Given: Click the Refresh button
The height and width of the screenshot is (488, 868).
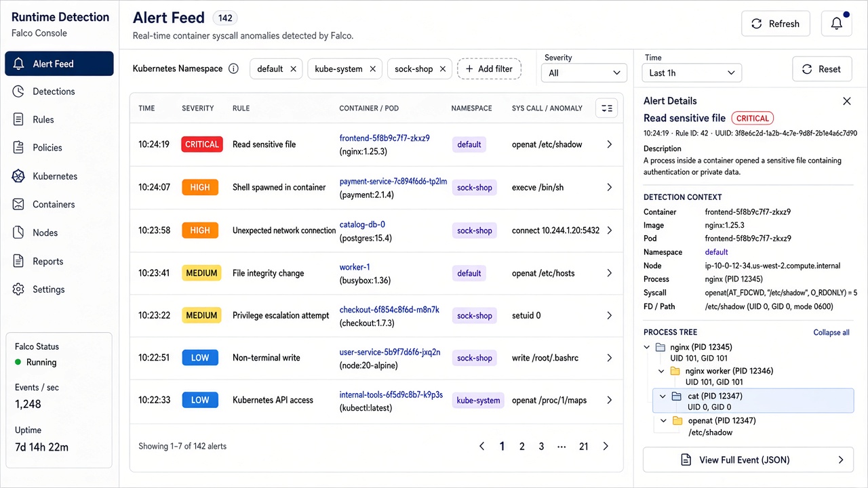Looking at the screenshot, I should click(776, 24).
